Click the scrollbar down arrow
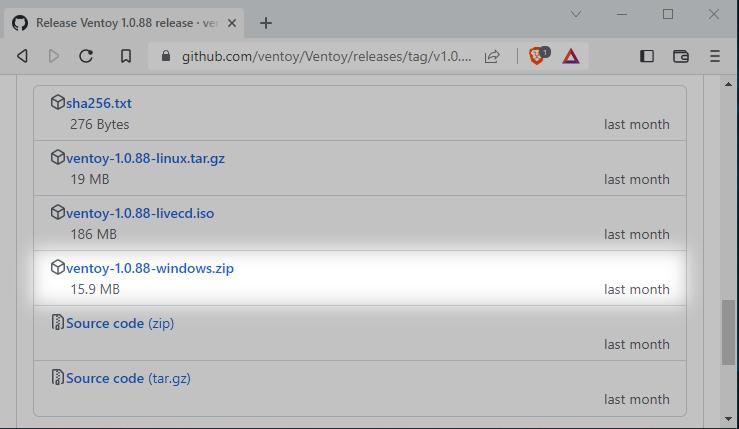The image size is (739, 429). (729, 419)
